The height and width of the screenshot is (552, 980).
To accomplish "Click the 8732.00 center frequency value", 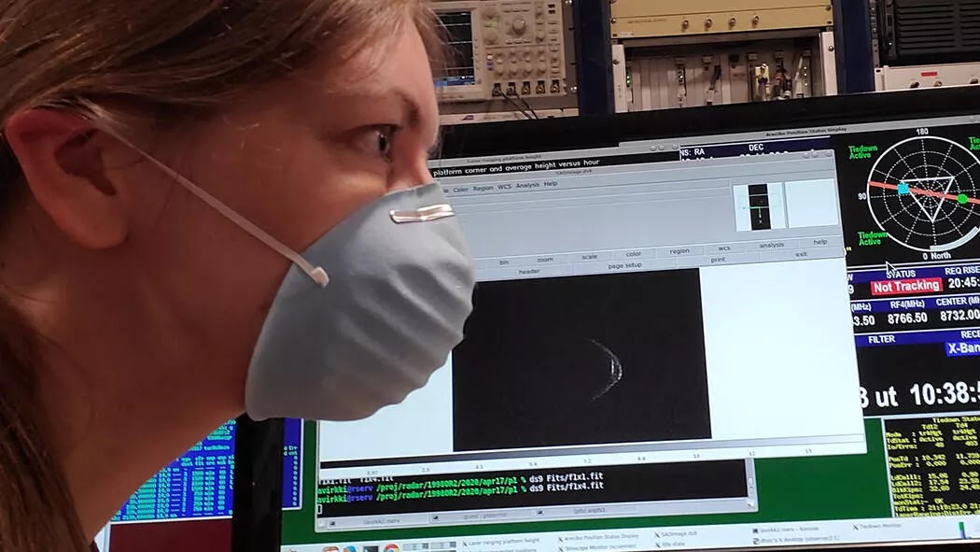I will point(959,317).
